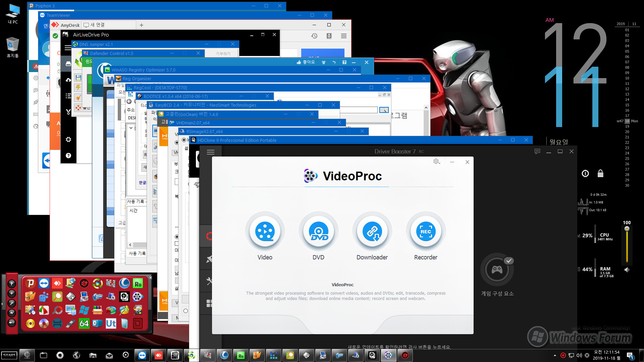Launch the VideoProc film reel in launcher panel
Viewport: 644px width, 362px height.
pos(138,297)
